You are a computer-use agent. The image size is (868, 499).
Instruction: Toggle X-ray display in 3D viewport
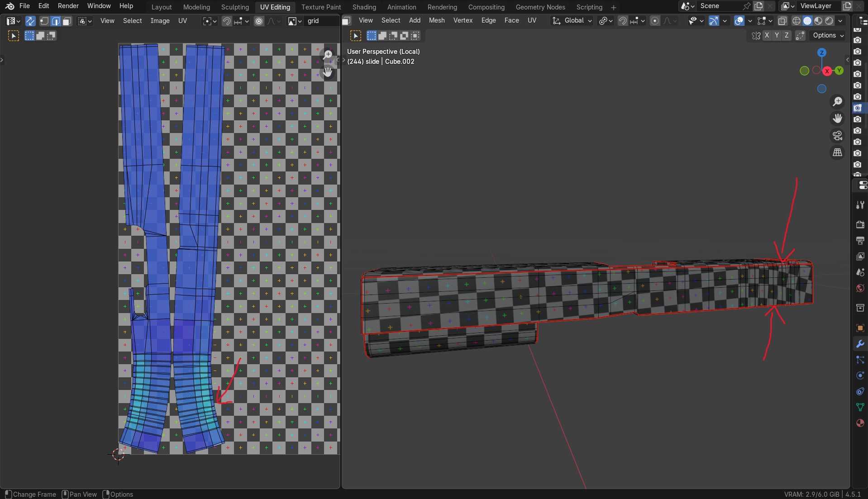(x=782, y=20)
